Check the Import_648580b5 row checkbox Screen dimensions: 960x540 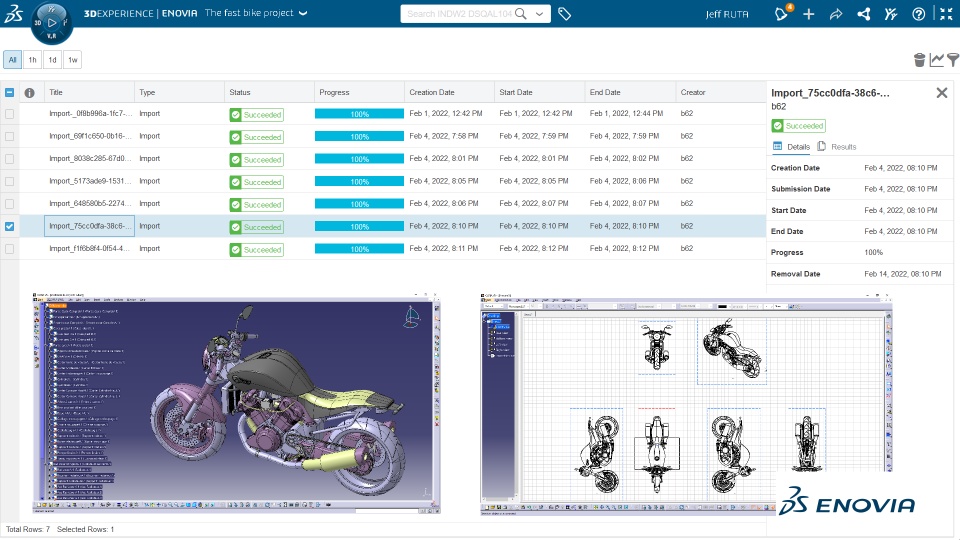[9, 204]
